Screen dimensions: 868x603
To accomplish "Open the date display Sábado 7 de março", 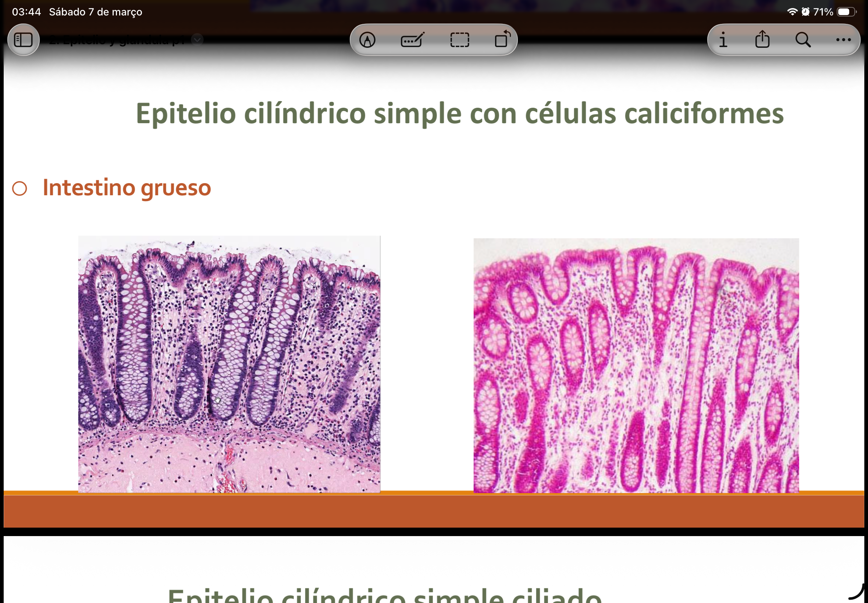I will (x=96, y=12).
